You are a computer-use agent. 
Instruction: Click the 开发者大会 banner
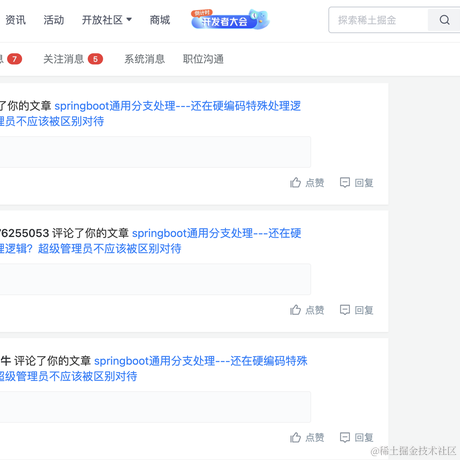pyautogui.click(x=230, y=19)
